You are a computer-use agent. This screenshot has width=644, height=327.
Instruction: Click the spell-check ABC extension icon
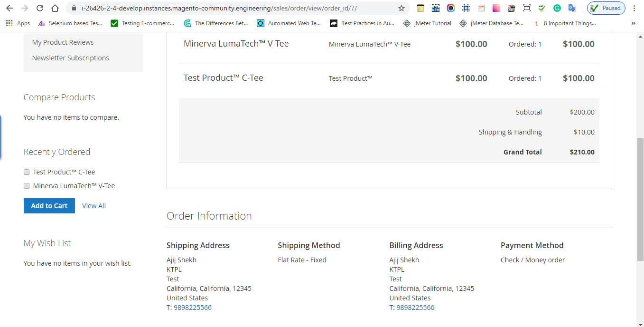[x=542, y=8]
